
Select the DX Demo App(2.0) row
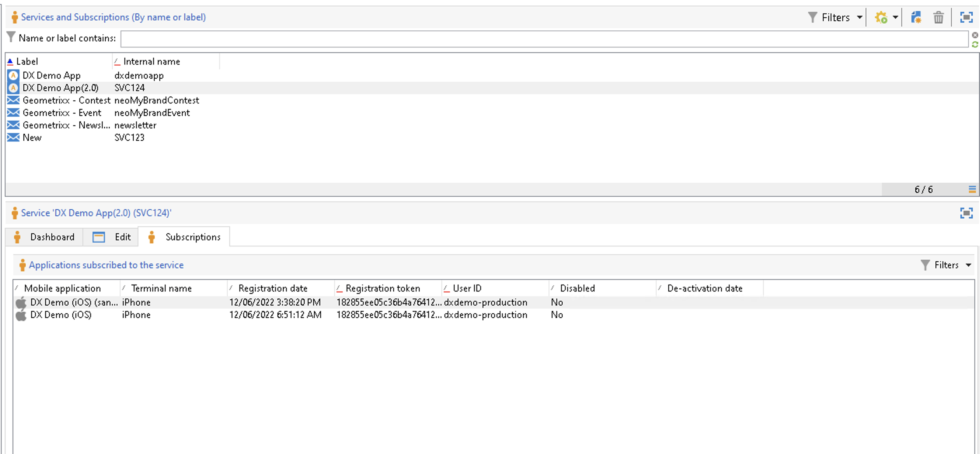(x=492, y=88)
